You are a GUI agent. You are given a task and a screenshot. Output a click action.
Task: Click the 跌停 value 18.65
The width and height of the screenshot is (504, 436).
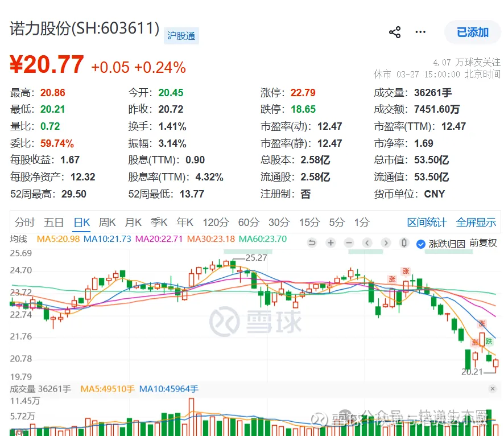coord(303,109)
